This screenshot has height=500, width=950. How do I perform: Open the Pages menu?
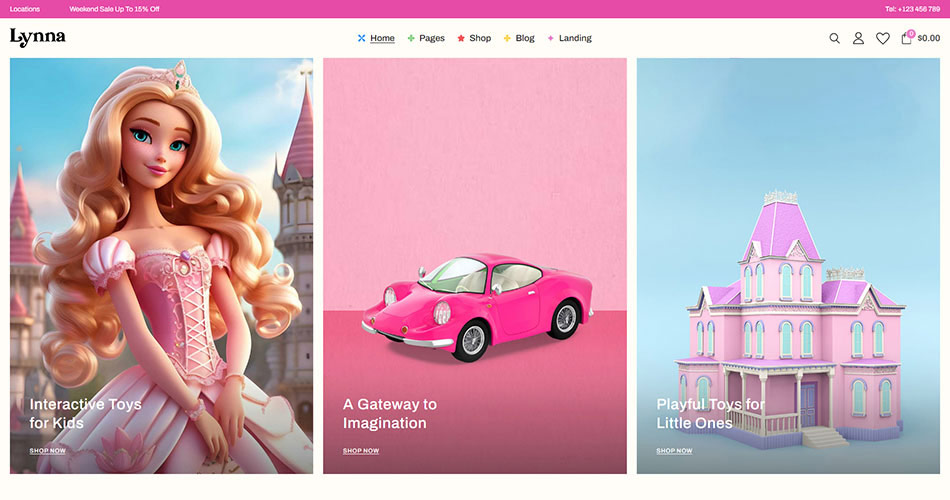point(432,38)
